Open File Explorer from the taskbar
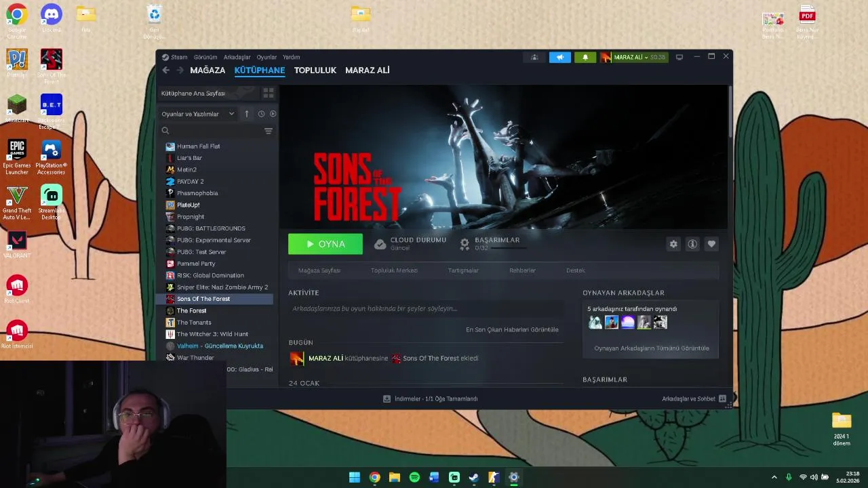868x488 pixels. 395,477
